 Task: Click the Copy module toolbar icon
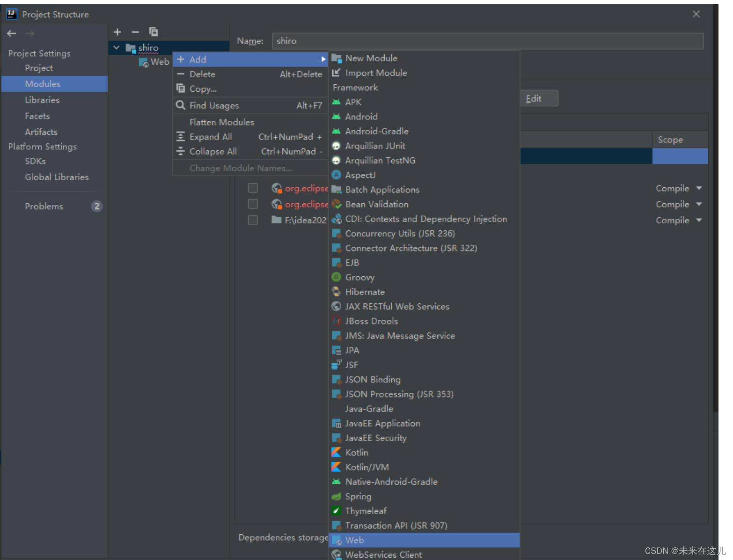click(x=154, y=32)
